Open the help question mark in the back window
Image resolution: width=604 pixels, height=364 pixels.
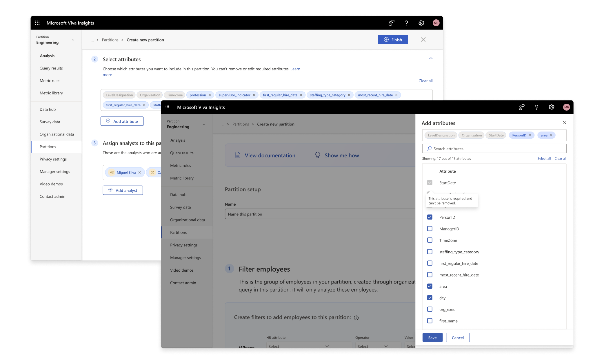(x=406, y=23)
